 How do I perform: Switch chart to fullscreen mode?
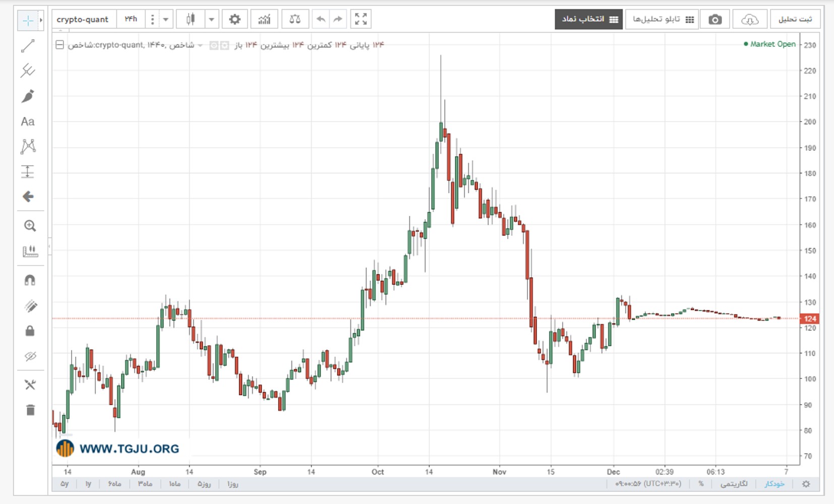point(361,19)
